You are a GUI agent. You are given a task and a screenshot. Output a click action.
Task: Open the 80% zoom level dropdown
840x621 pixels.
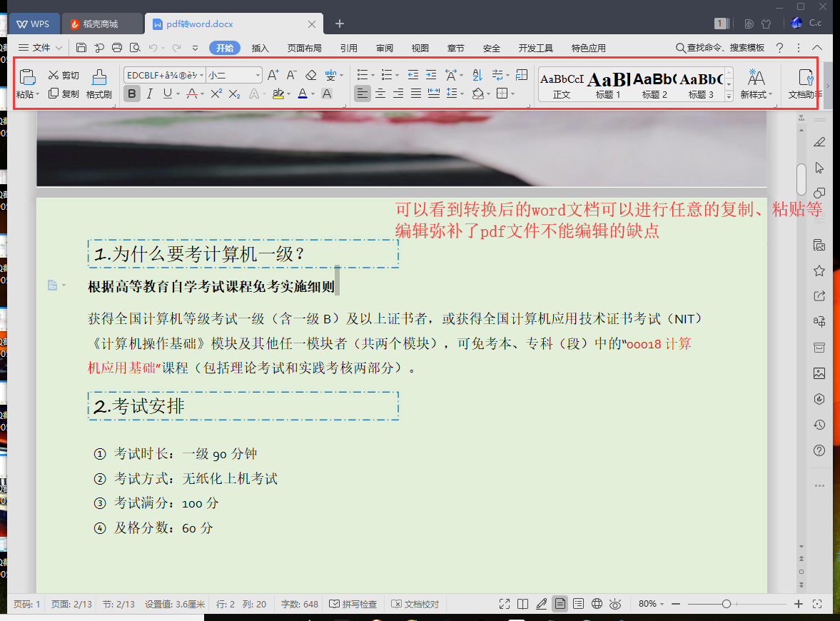click(x=651, y=604)
